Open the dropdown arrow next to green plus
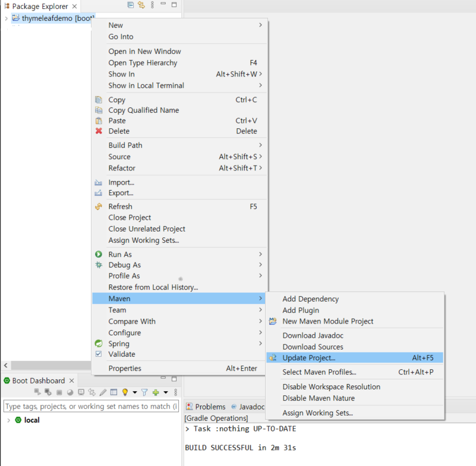Screen dimensions: 476x466 pos(166,392)
